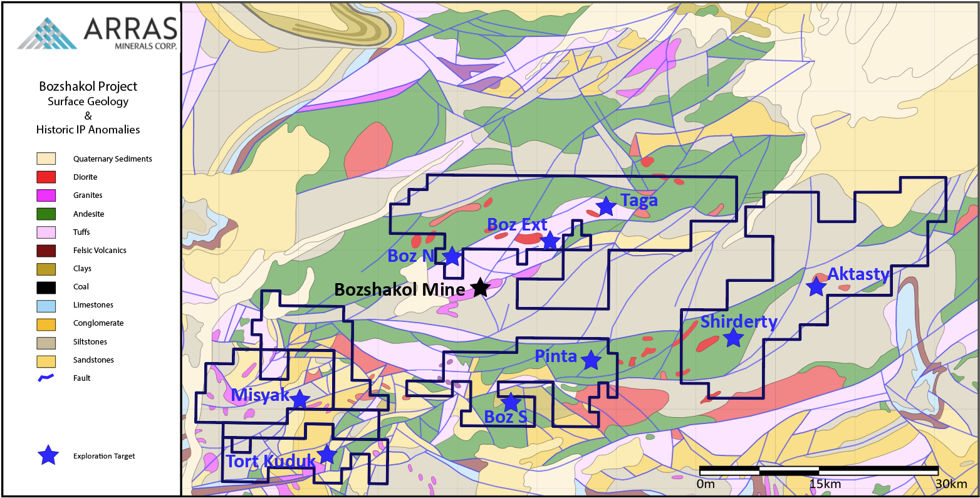The image size is (980, 498).
Task: Select the Taga exploration target star
Action: point(606,206)
